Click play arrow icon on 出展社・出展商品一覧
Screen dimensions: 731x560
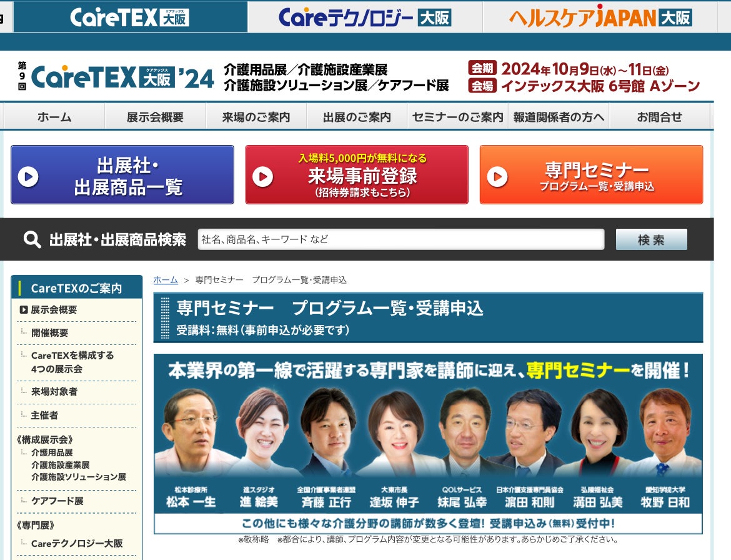tap(28, 177)
